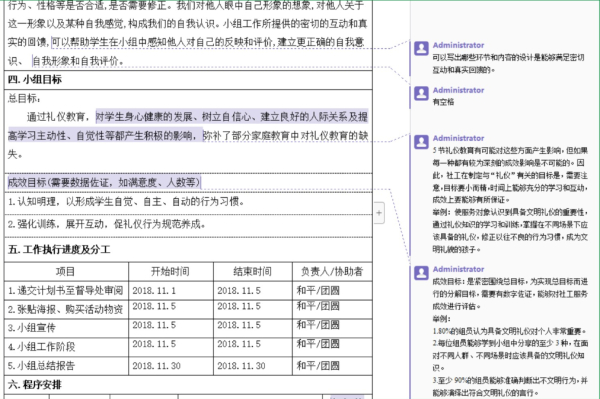Click the '开始时间' column header

coord(170,272)
